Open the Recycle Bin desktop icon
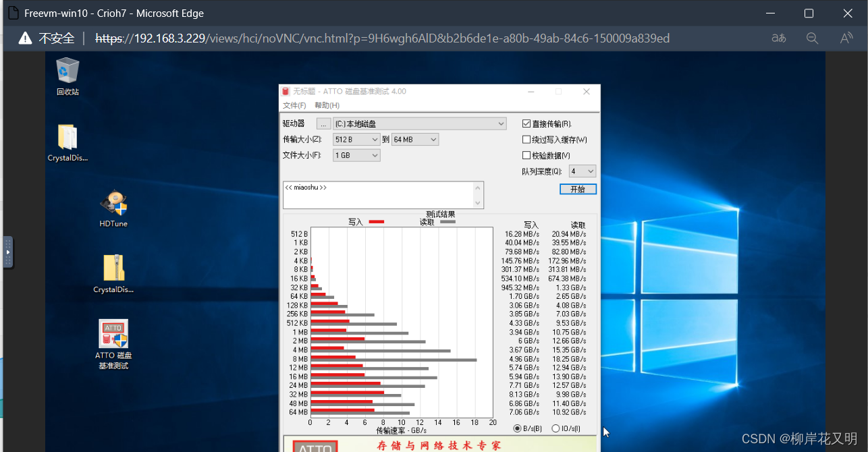Viewport: 868px width, 452px height. [x=67, y=76]
